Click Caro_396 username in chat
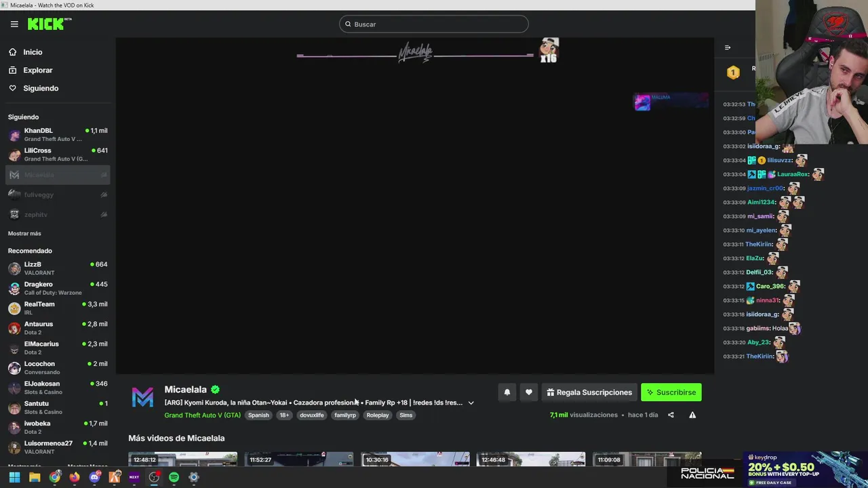The image size is (868, 488). pyautogui.click(x=770, y=286)
